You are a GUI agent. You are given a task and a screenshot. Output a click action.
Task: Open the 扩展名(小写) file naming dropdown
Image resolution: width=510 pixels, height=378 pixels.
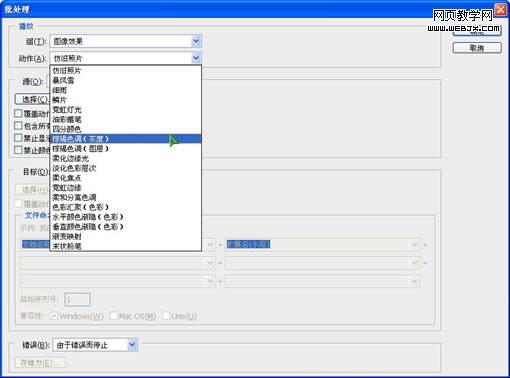pos(323,244)
